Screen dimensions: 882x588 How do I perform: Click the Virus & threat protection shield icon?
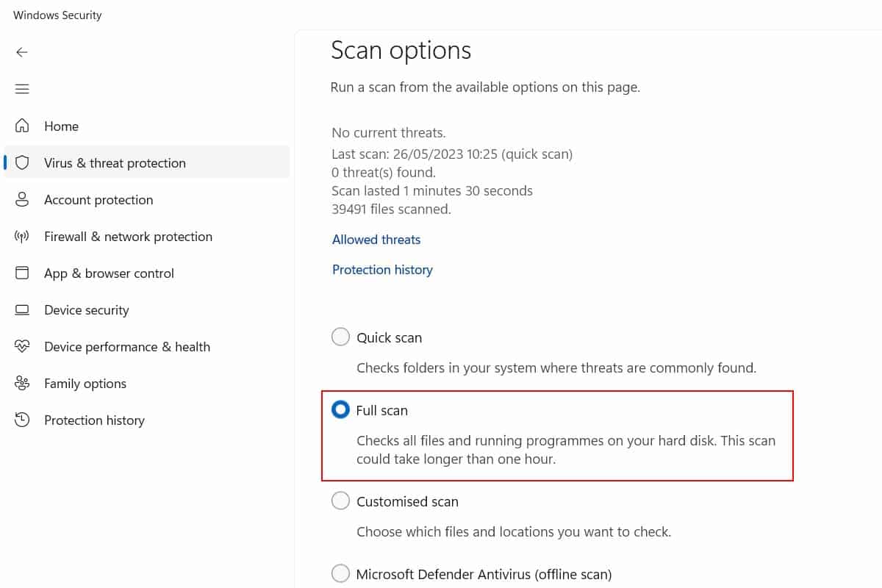[x=22, y=162]
